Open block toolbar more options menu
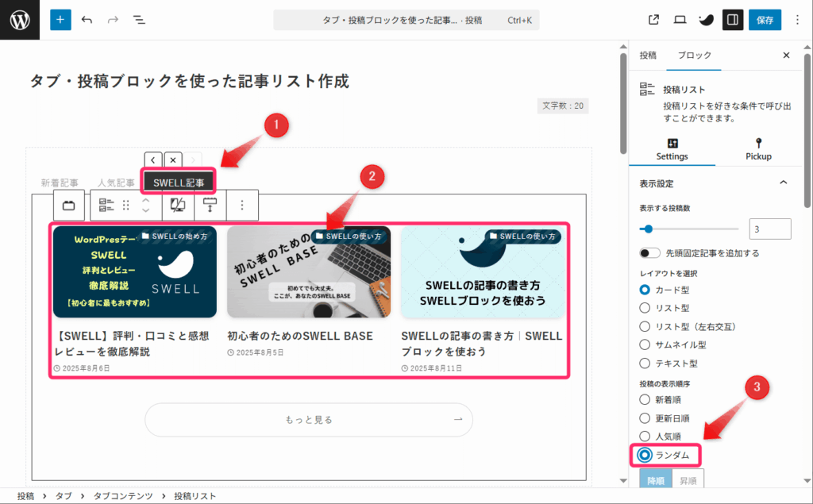 tap(241, 206)
